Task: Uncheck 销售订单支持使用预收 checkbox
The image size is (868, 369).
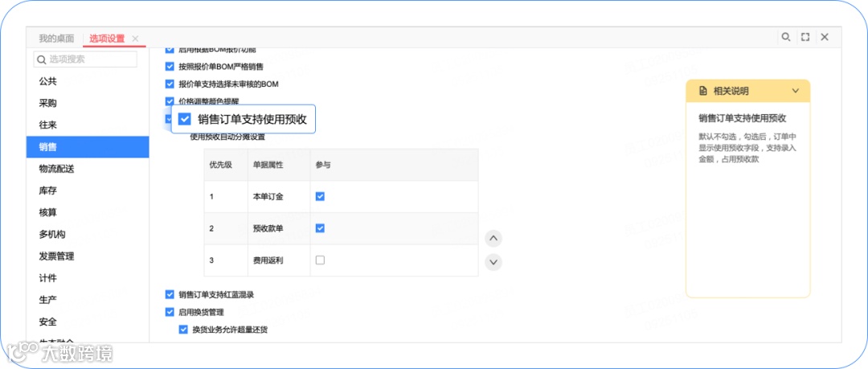Action: (x=184, y=119)
